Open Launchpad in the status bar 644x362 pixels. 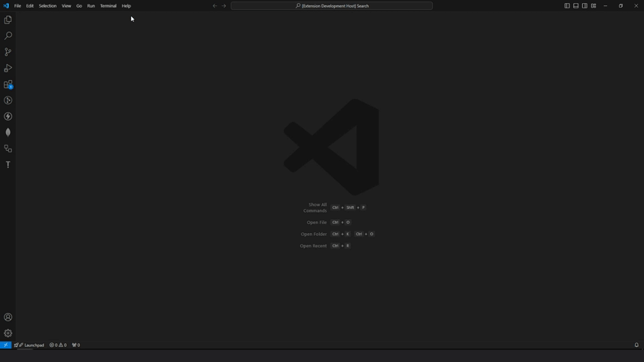29,345
